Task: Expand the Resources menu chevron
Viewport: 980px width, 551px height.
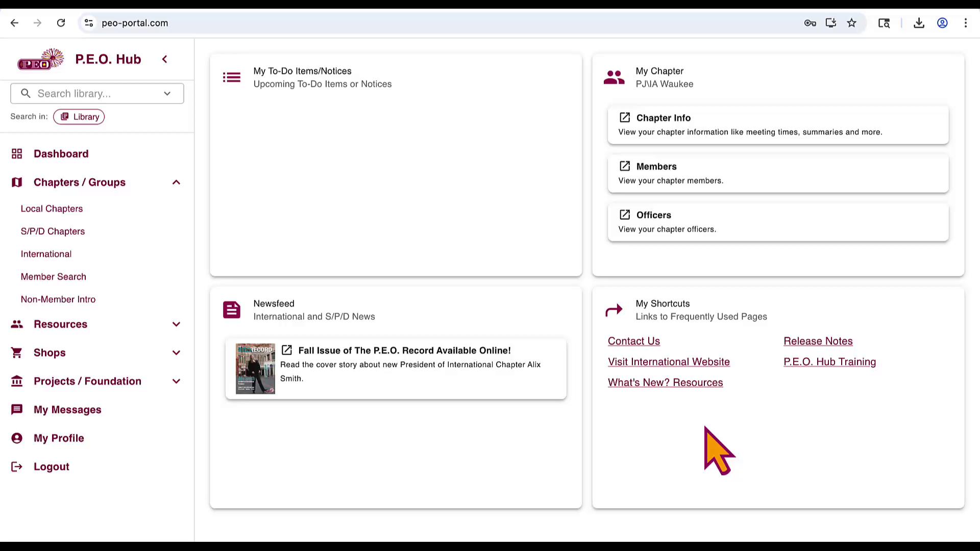Action: coord(176,324)
